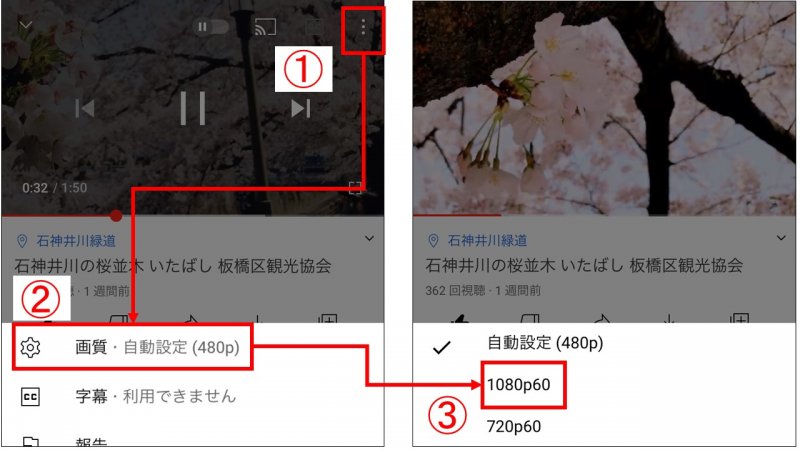This screenshot has width=800, height=450.
Task: Open the 石神井川緑道 location link on left
Action: coord(76,241)
